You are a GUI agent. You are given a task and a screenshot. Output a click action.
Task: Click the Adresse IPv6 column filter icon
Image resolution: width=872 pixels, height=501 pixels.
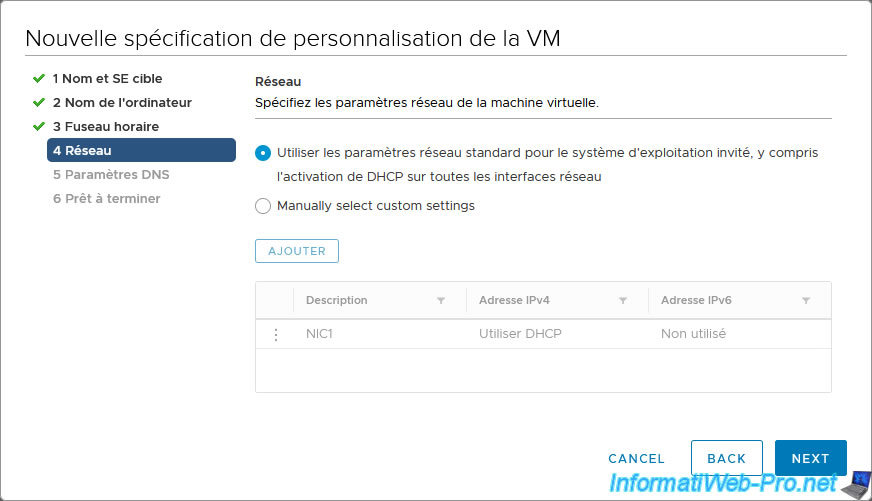click(806, 301)
